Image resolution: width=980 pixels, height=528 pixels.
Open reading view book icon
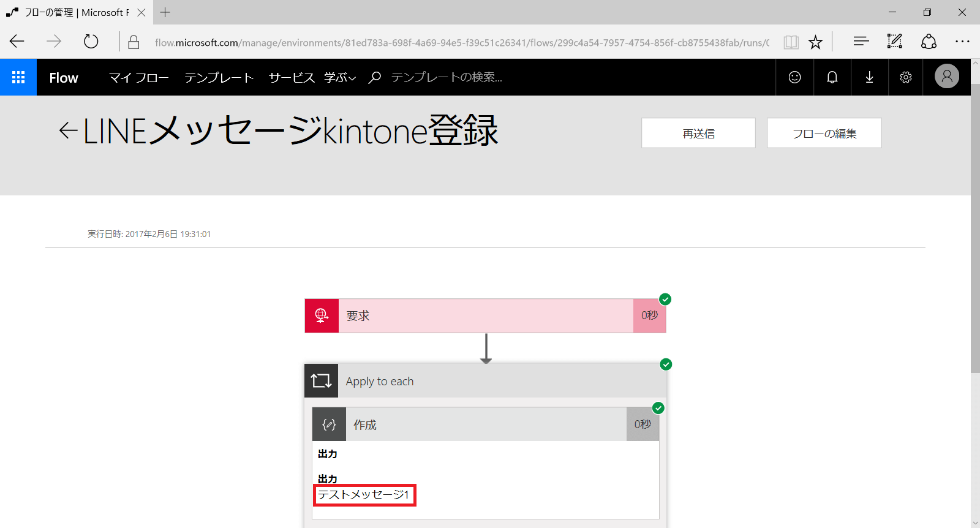point(791,42)
